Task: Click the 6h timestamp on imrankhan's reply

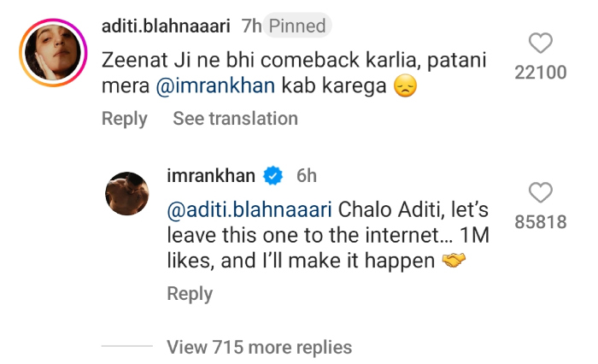Action: [x=306, y=176]
